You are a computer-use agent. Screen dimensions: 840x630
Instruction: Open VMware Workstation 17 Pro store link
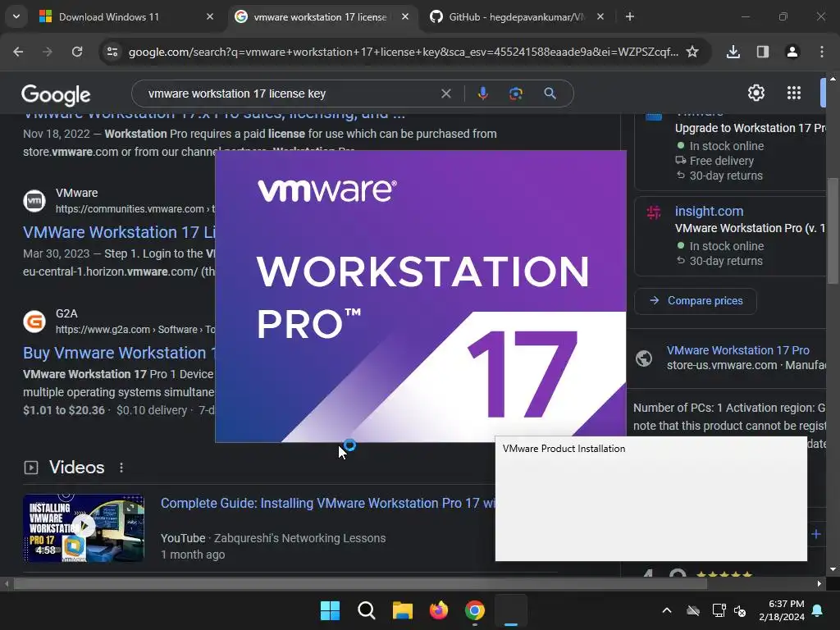tap(737, 350)
